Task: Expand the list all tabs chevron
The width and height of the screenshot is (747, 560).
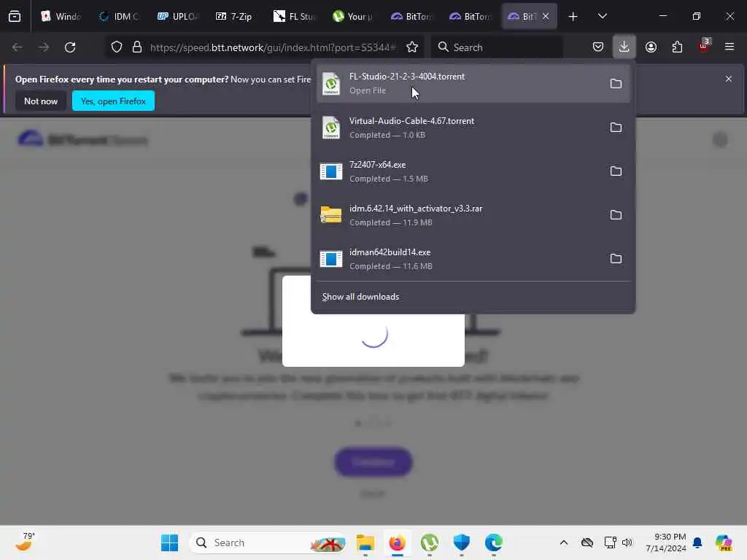Action: click(602, 17)
